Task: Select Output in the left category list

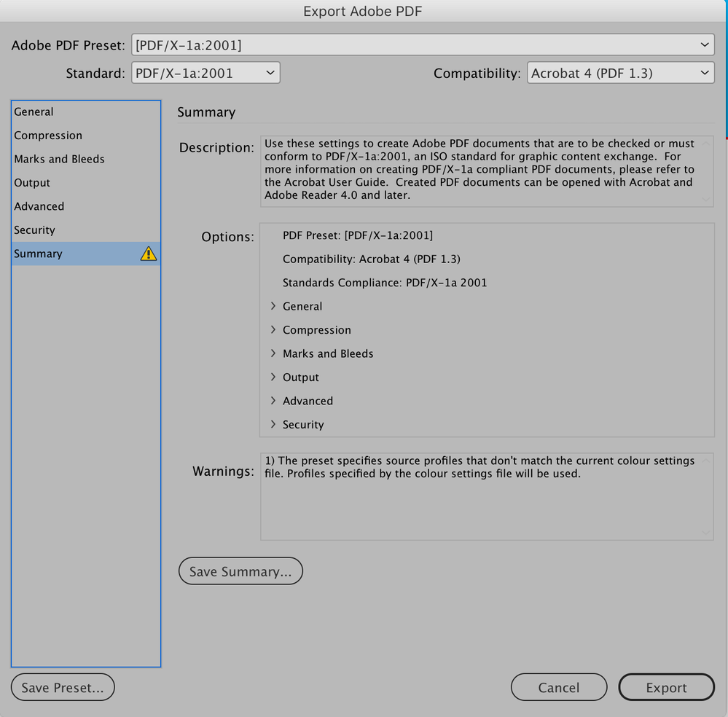Action: [86, 182]
